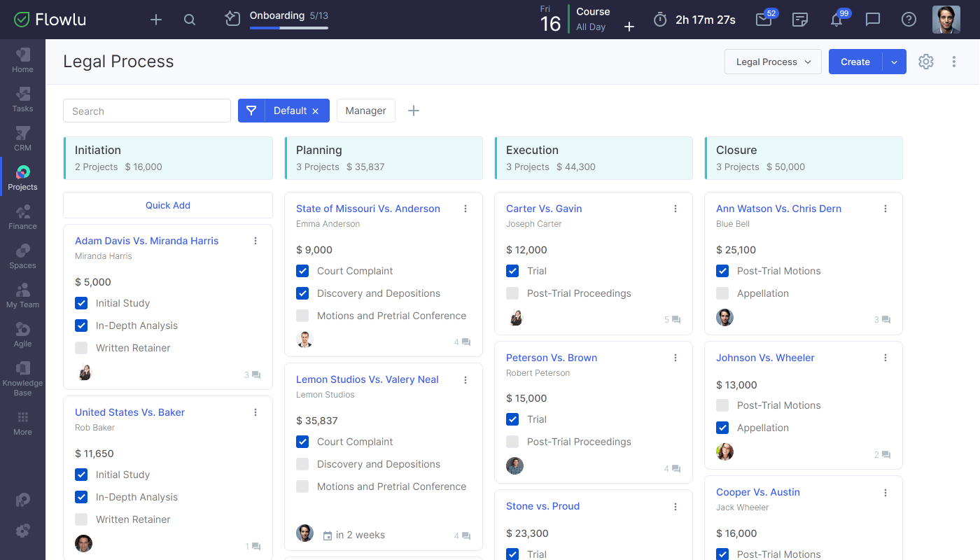Screen dimensions: 980x560
Task: Open the Finance section in the sidebar
Action: (x=22, y=216)
